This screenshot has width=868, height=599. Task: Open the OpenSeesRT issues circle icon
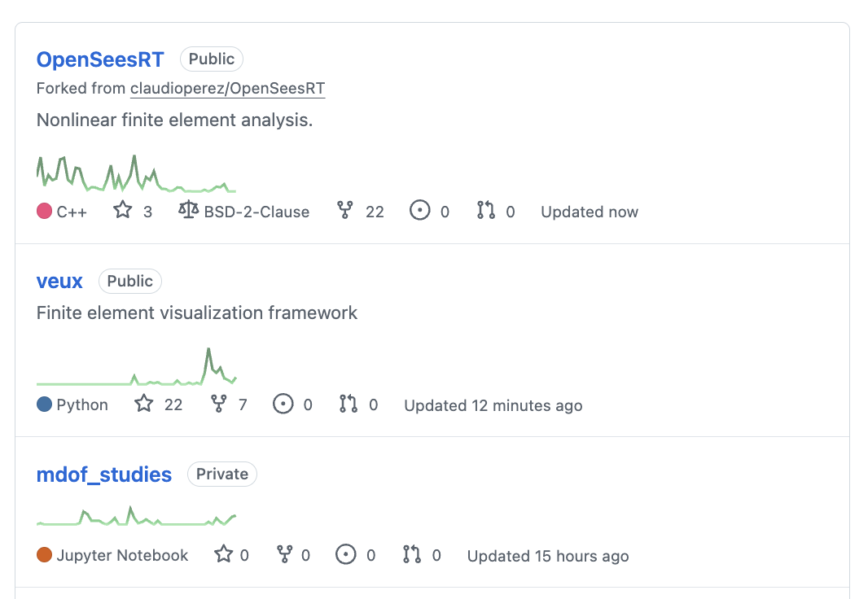pyautogui.click(x=419, y=210)
